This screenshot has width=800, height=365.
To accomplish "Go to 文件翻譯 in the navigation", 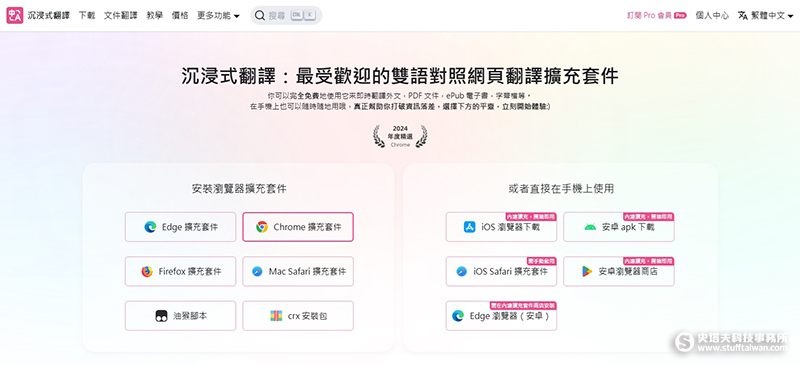I will tap(121, 16).
